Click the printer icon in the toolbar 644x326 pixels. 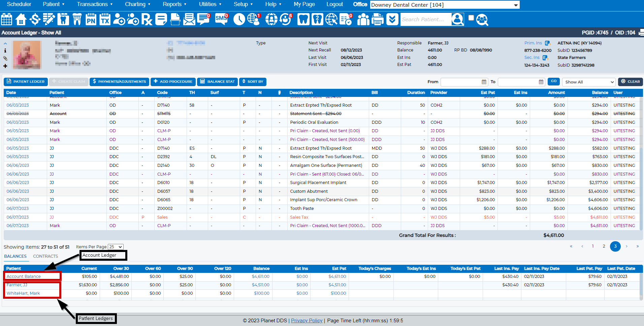[x=378, y=19]
